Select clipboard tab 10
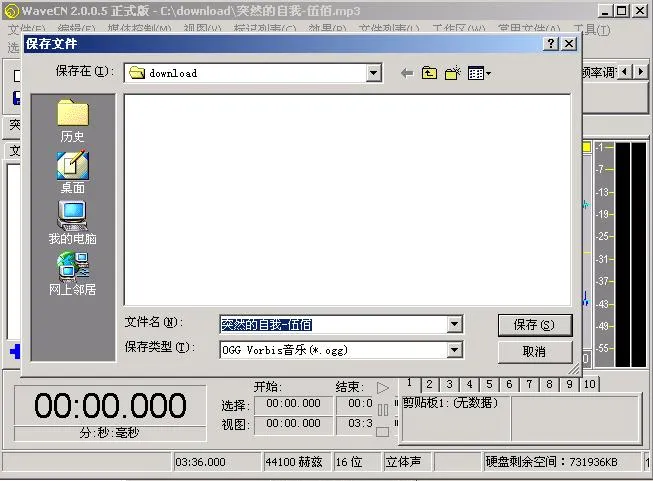653x481 pixels. point(590,384)
